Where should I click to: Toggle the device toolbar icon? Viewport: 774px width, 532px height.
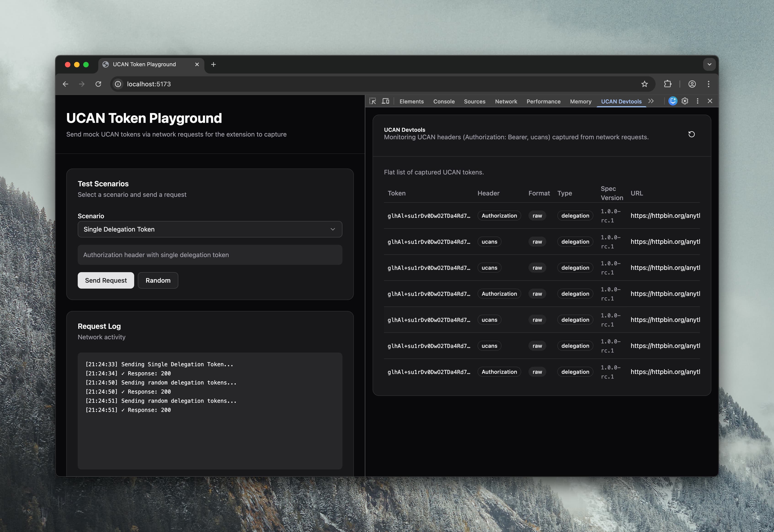386,101
